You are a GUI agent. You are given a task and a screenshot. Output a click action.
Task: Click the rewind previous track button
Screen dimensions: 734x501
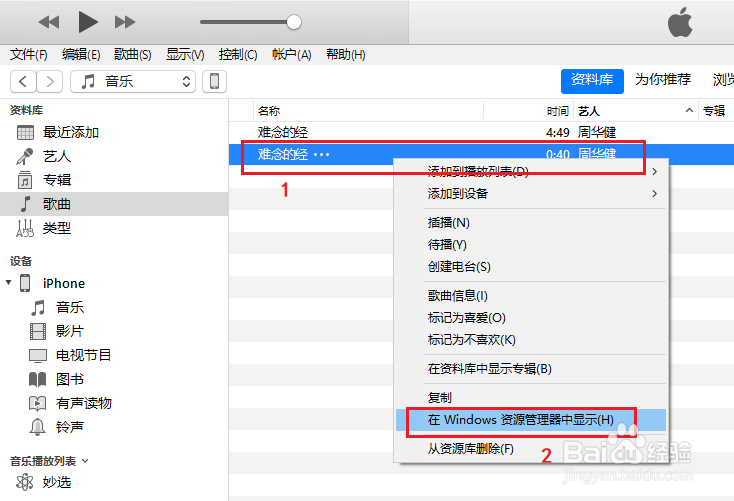[49, 22]
